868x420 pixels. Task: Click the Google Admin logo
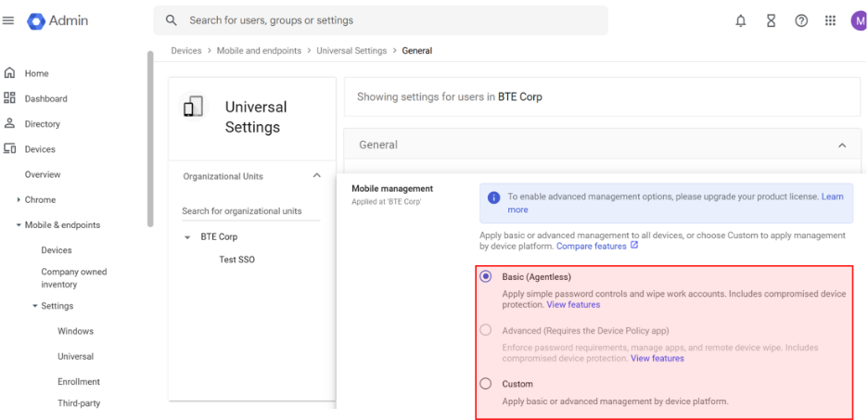tap(57, 21)
